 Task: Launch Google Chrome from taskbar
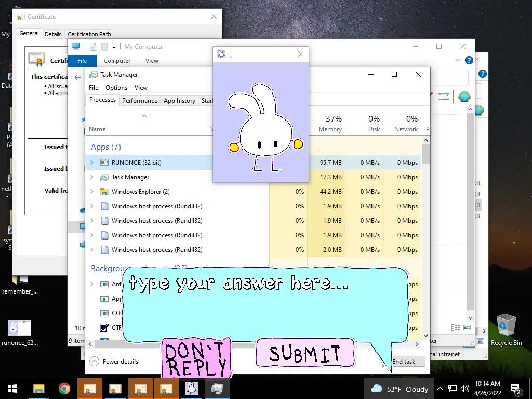click(64, 389)
